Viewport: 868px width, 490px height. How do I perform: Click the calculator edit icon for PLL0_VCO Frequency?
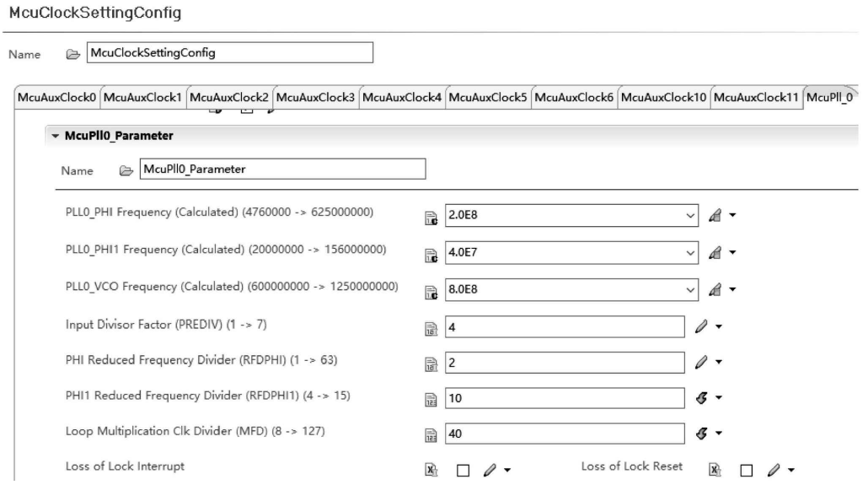[x=715, y=289]
